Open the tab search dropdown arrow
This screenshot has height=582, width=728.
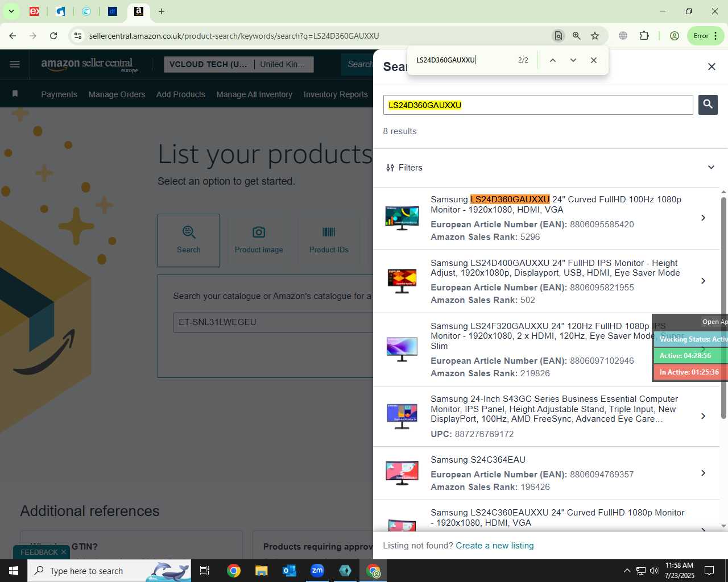pyautogui.click(x=11, y=11)
